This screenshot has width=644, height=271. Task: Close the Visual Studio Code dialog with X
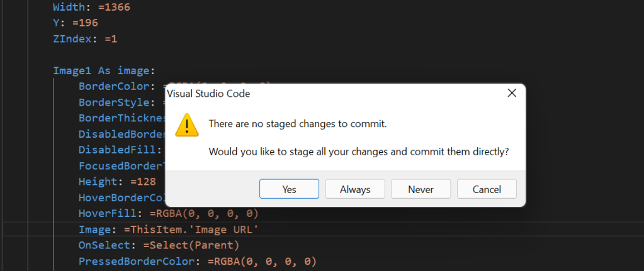click(x=511, y=94)
